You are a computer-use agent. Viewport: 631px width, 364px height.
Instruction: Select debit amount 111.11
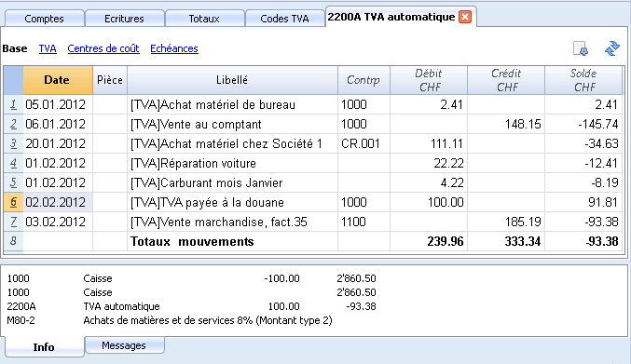[429, 143]
